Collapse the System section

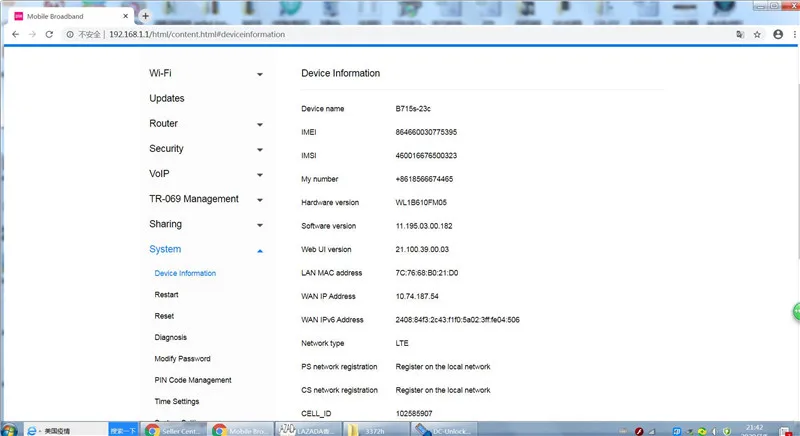pyautogui.click(x=259, y=251)
